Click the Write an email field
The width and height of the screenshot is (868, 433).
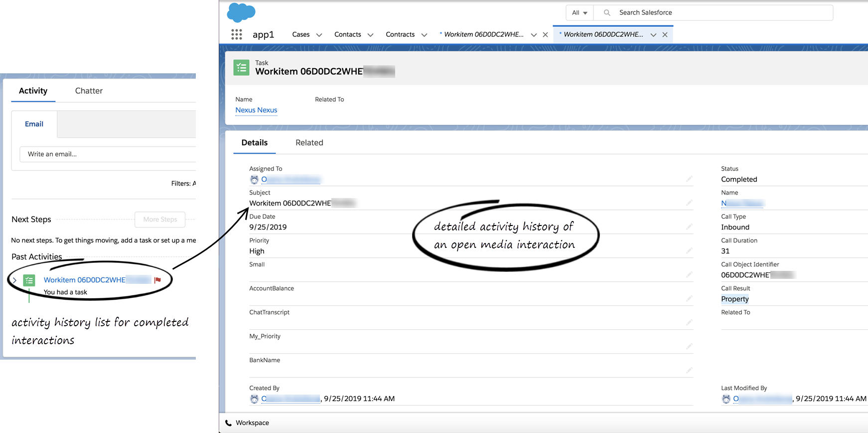(x=107, y=154)
